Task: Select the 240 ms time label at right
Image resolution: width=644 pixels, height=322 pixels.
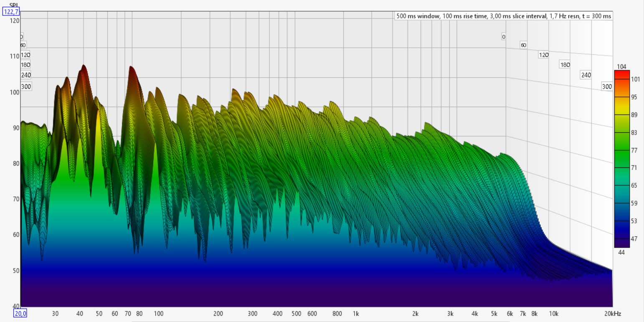Action: pos(586,75)
